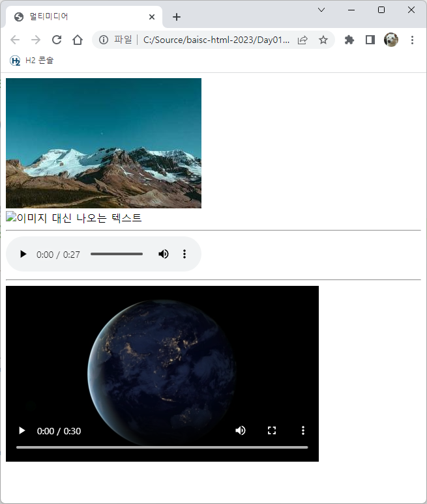The height and width of the screenshot is (504, 427).
Task: Open the tab search dropdown
Action: coord(321,10)
